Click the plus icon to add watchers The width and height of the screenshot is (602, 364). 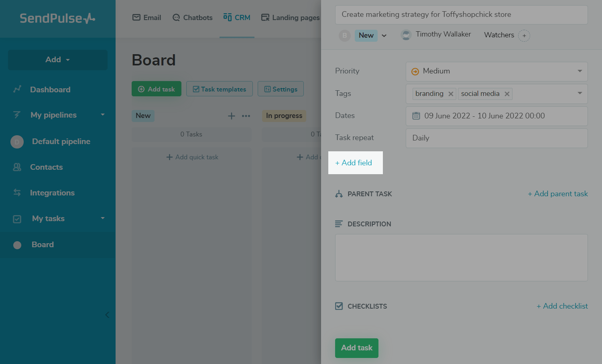tap(524, 36)
